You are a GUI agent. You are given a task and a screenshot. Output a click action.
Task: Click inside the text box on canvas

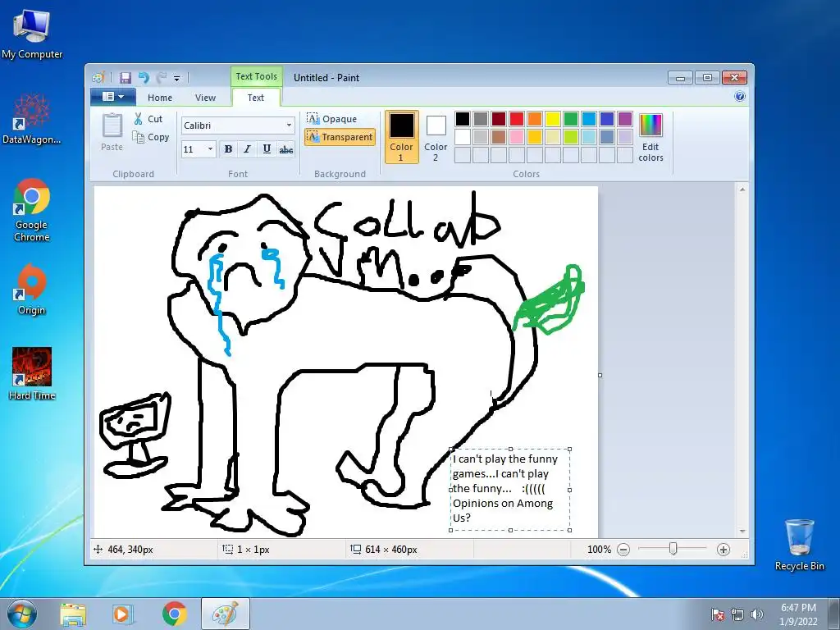(510, 489)
